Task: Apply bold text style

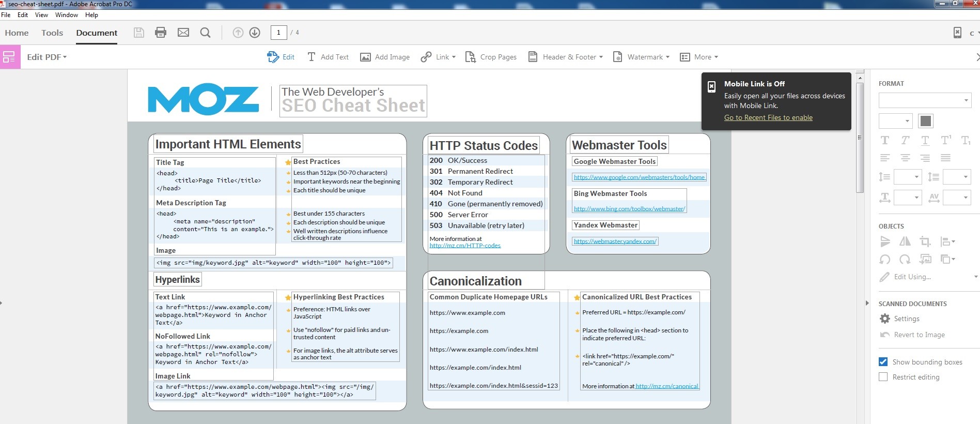Action: [x=885, y=140]
